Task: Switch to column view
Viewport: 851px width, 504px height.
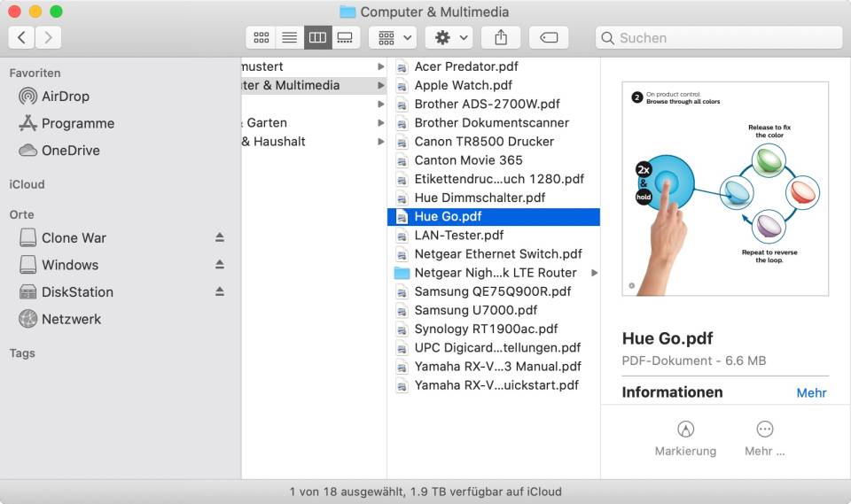Action: 317,37
